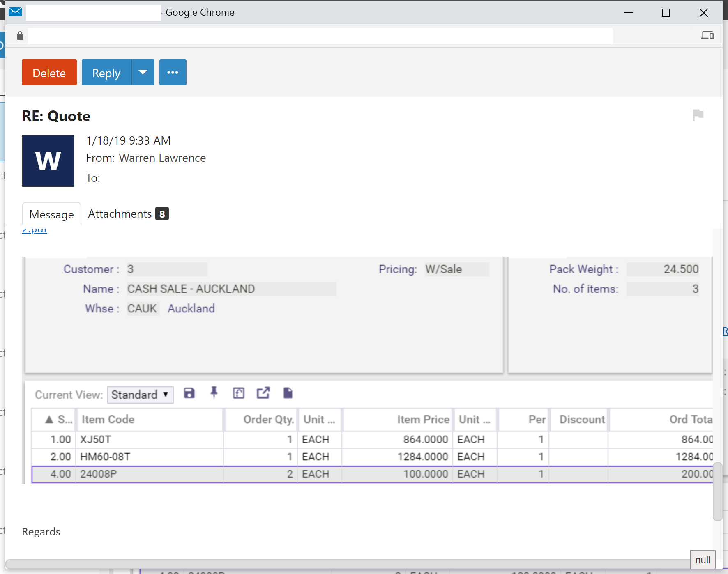
Task: Click the lock icon in address bar
Action: pyautogui.click(x=20, y=36)
